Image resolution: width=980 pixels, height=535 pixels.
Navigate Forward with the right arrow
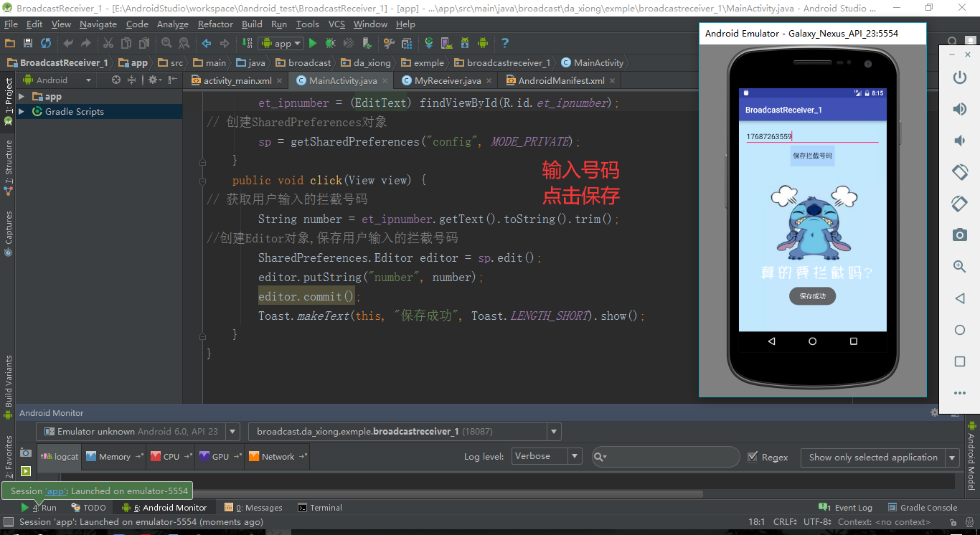(225, 43)
